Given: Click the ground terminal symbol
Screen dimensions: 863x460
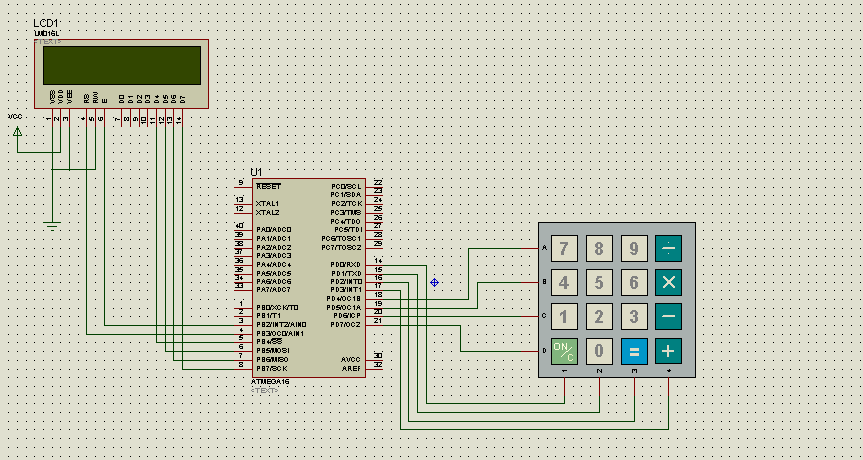Looking at the screenshot, I should pos(52,226).
